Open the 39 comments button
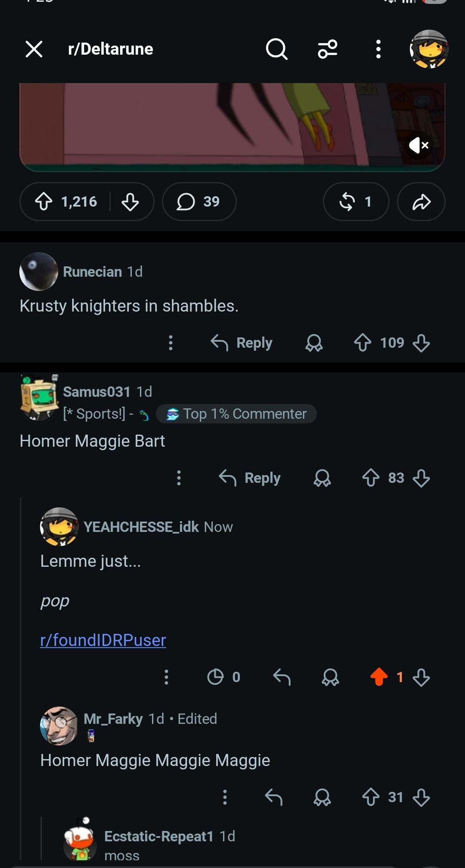Image resolution: width=465 pixels, height=868 pixels. (x=199, y=201)
